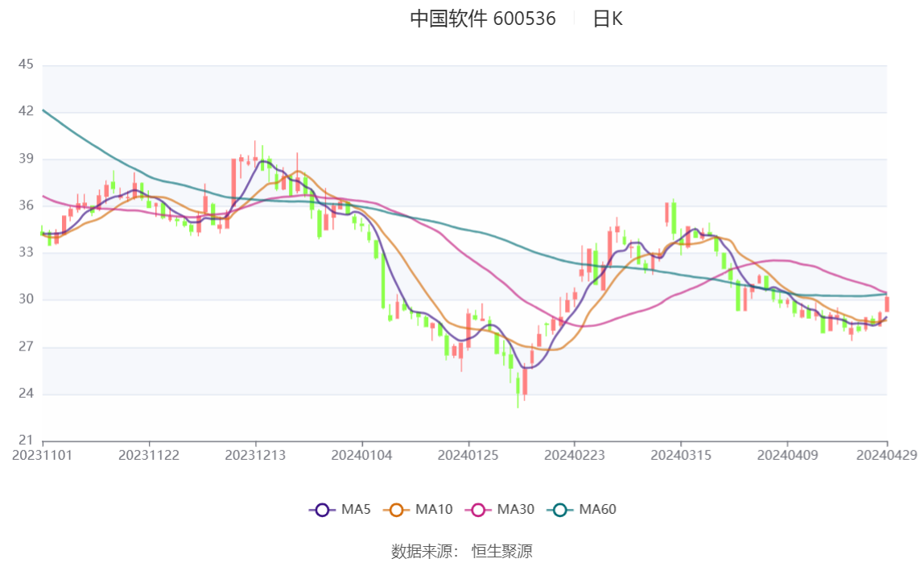
Task: Click y-axis value 33
Action: pyautogui.click(x=26, y=252)
